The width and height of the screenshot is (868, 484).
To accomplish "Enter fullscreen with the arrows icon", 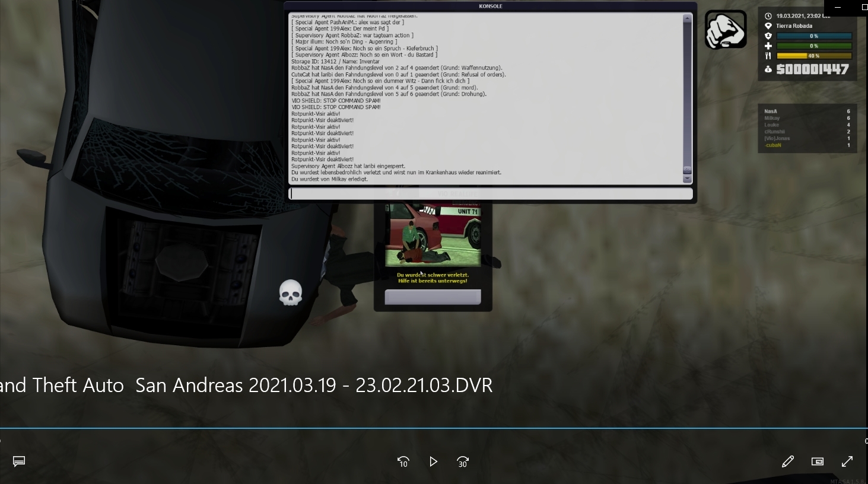I will pos(847,461).
